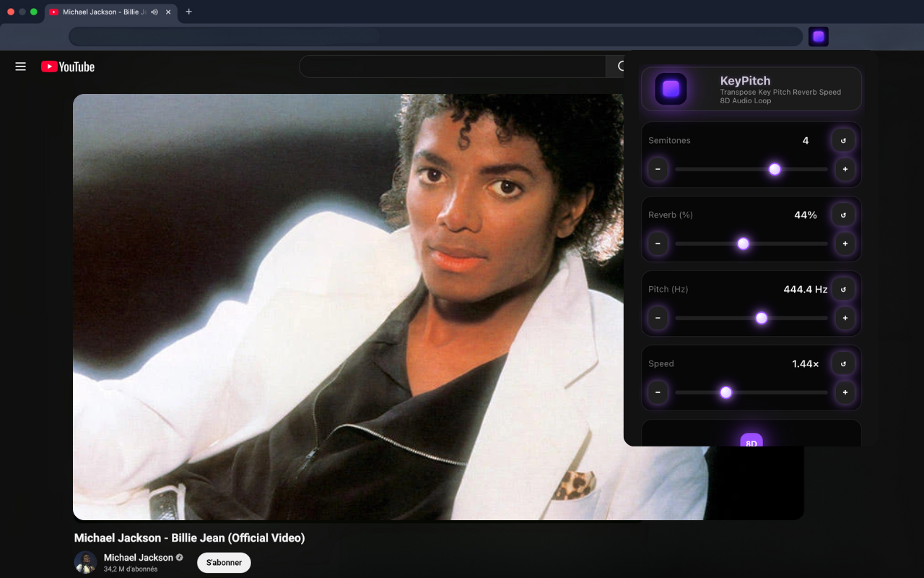Image resolution: width=924 pixels, height=578 pixels.
Task: Click the 'Transpose Key Pitch Reverb Speed' subtitle
Action: [780, 92]
